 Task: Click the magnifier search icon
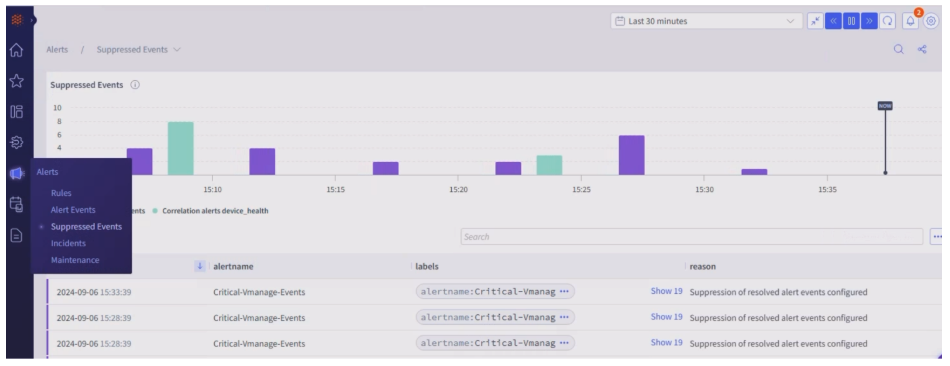pos(899,50)
